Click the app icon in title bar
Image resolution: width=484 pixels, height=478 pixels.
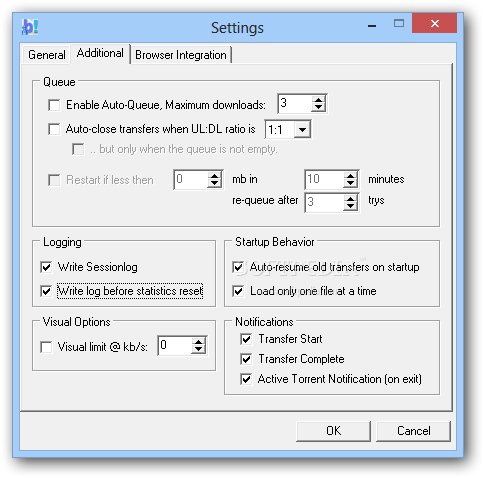tap(30, 27)
